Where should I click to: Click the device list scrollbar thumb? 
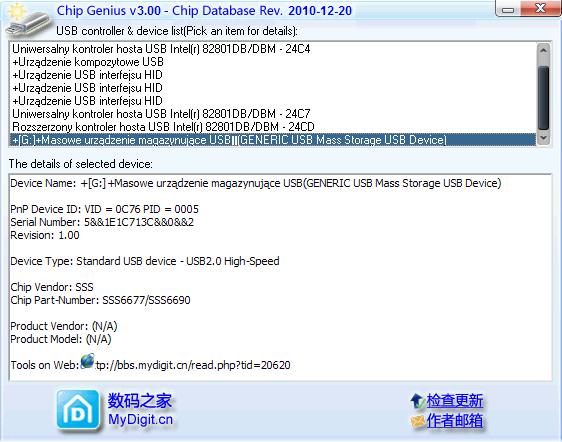pos(543,98)
